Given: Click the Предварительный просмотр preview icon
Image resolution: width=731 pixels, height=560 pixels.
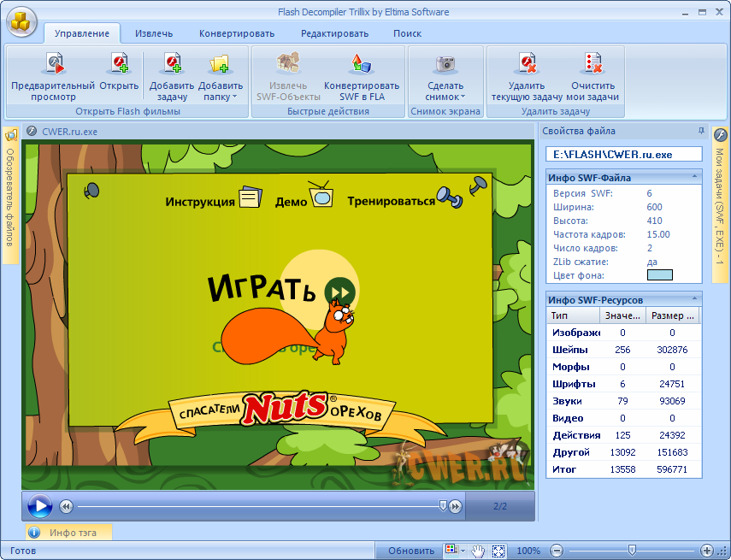Looking at the screenshot, I should click(53, 64).
